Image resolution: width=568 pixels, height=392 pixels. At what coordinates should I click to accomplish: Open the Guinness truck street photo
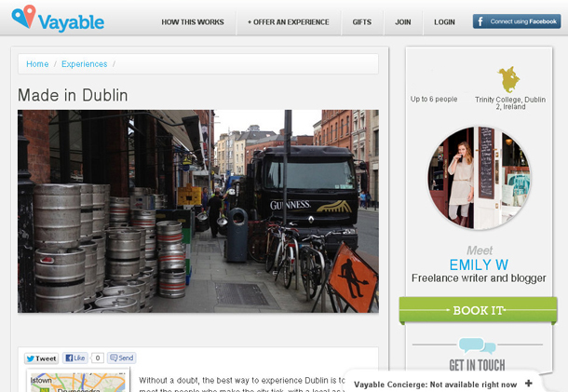pos(198,211)
